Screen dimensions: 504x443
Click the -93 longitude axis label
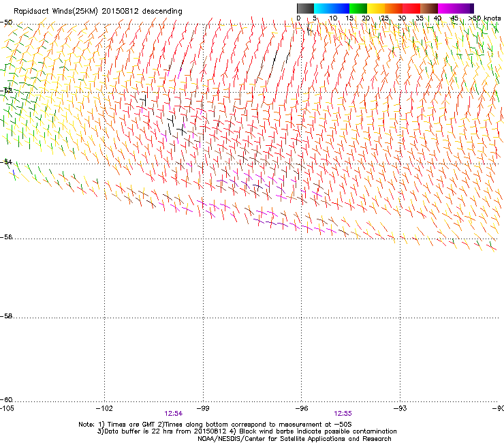(x=400, y=408)
